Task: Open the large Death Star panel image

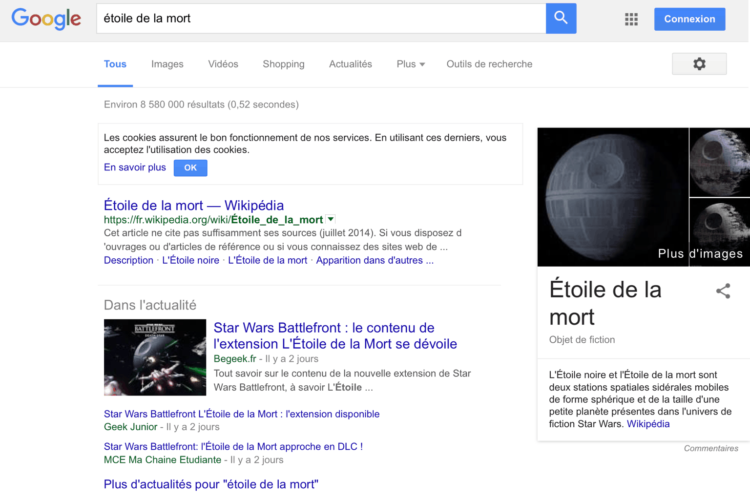Action: click(613, 197)
